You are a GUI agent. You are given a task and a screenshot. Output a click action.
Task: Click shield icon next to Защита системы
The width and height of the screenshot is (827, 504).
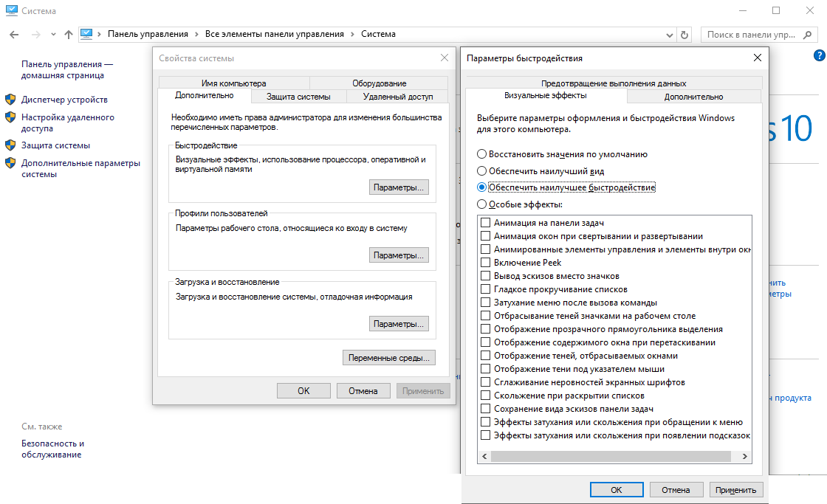(x=10, y=145)
